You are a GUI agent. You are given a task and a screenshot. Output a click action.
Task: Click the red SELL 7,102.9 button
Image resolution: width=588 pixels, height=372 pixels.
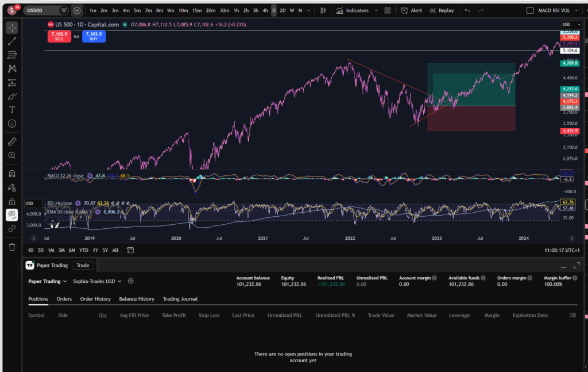click(x=59, y=36)
